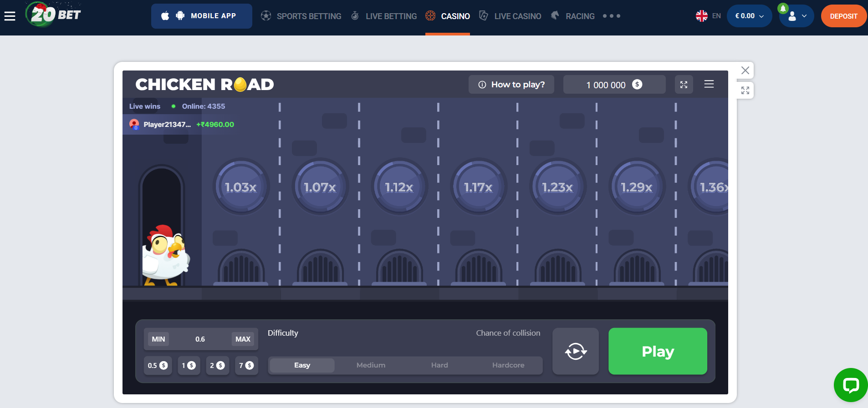Open the Chicken Road game menu icon
868x408 pixels.
(x=709, y=84)
